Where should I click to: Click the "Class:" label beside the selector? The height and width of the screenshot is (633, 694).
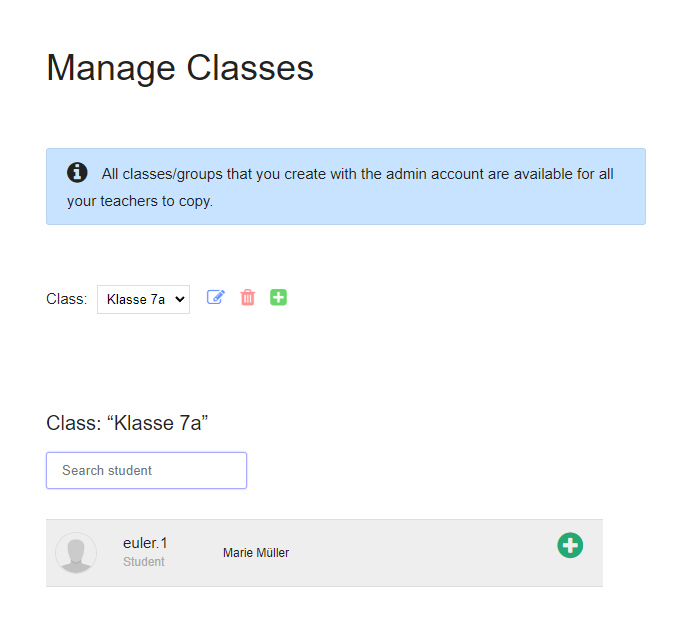(x=66, y=299)
